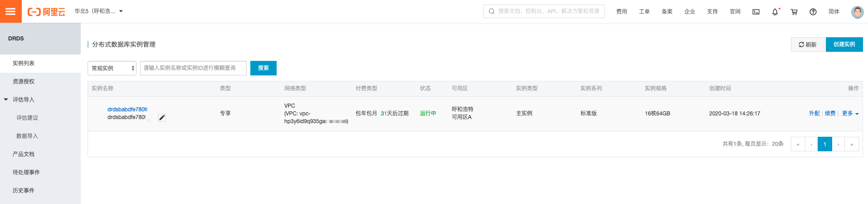Open the hamburger main menu
Image resolution: width=868 pixels, height=204 pixels.
pos(10,11)
